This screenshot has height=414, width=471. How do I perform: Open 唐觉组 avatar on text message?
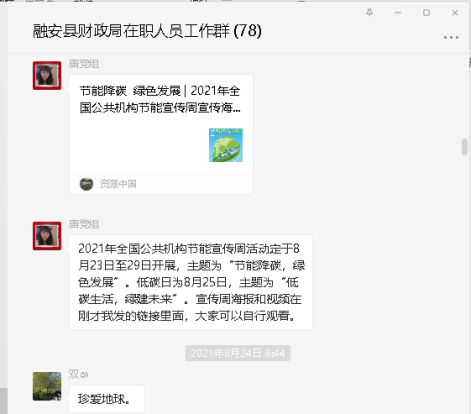(x=47, y=236)
